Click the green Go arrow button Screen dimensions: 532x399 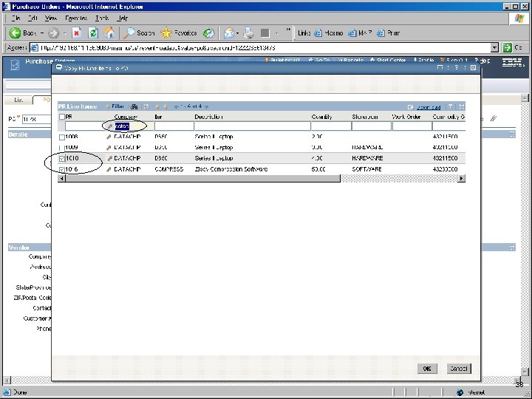click(x=507, y=48)
